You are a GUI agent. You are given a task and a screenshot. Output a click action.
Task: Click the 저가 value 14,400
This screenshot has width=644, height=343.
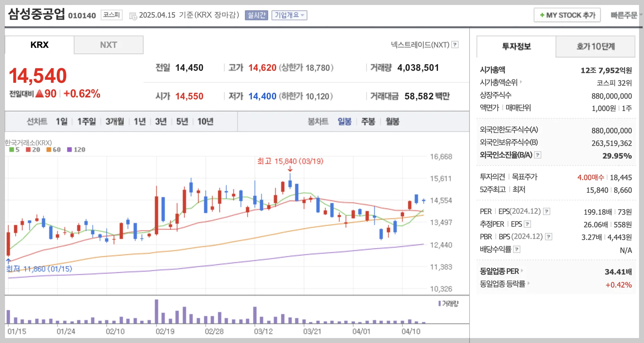click(x=263, y=96)
